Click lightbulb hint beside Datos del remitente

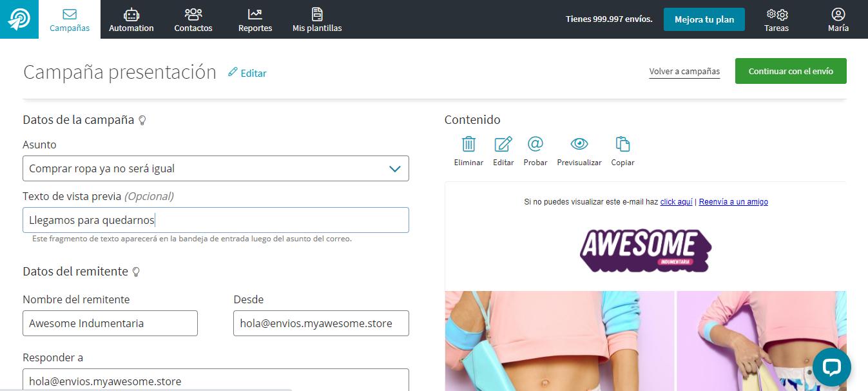[136, 272]
